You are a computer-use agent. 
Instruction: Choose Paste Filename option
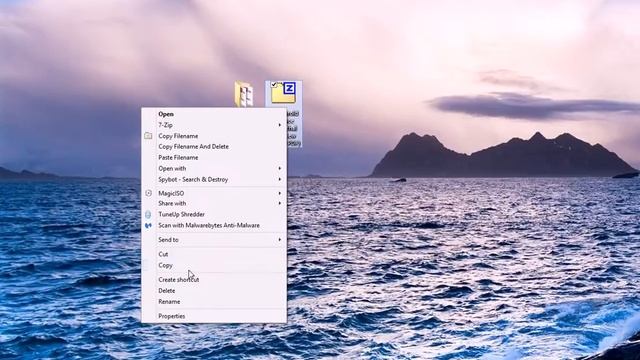click(214, 158)
